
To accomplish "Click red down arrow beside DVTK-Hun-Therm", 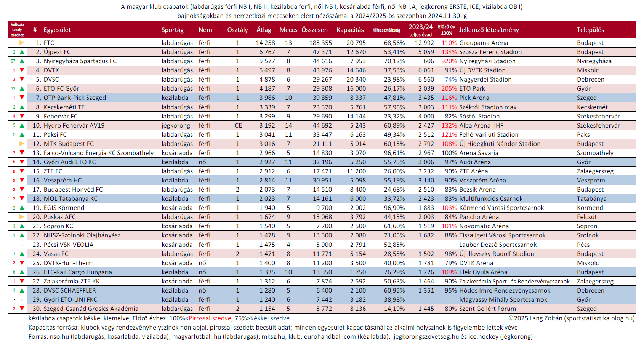I will coord(22,263).
